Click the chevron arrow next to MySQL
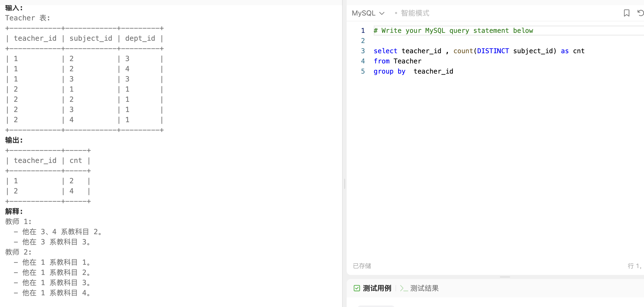This screenshot has width=644, height=307. (382, 13)
